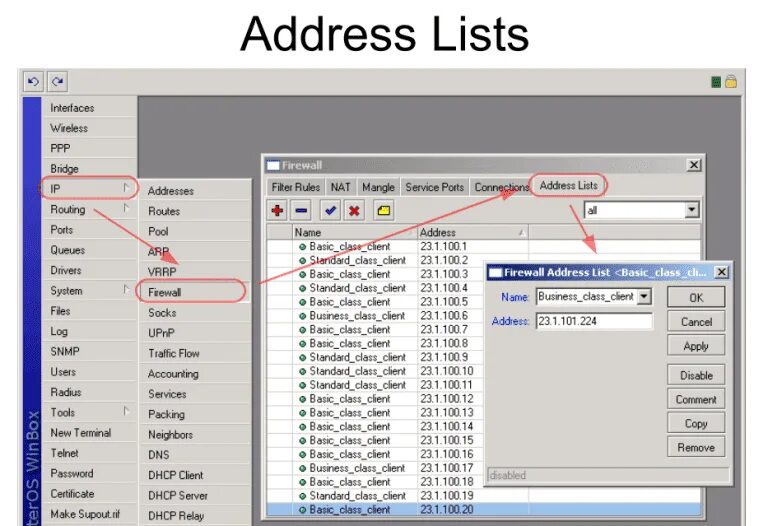This screenshot has height=526, width=768.
Task: Open the Bridge menu item
Action: [x=89, y=168]
